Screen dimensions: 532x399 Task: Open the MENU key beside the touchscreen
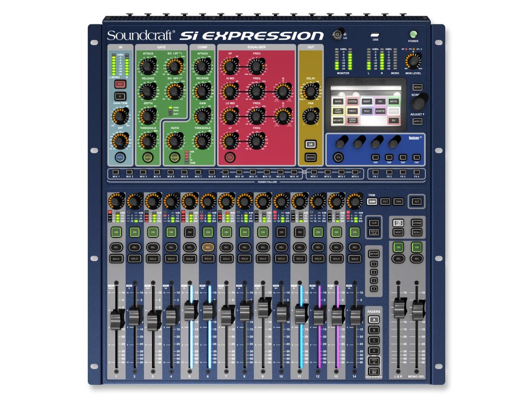[x=418, y=87]
